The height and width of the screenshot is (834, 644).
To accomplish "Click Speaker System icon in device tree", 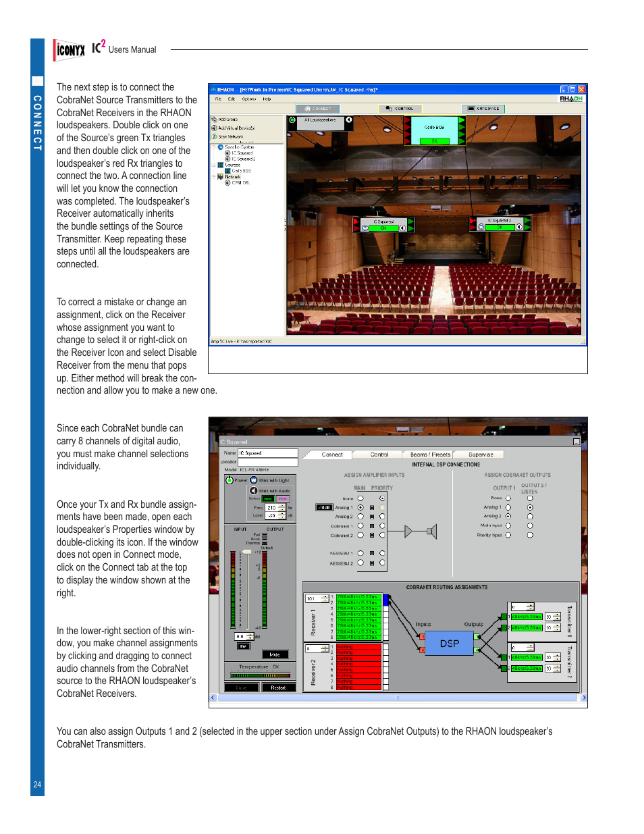I will pyautogui.click(x=220, y=147).
